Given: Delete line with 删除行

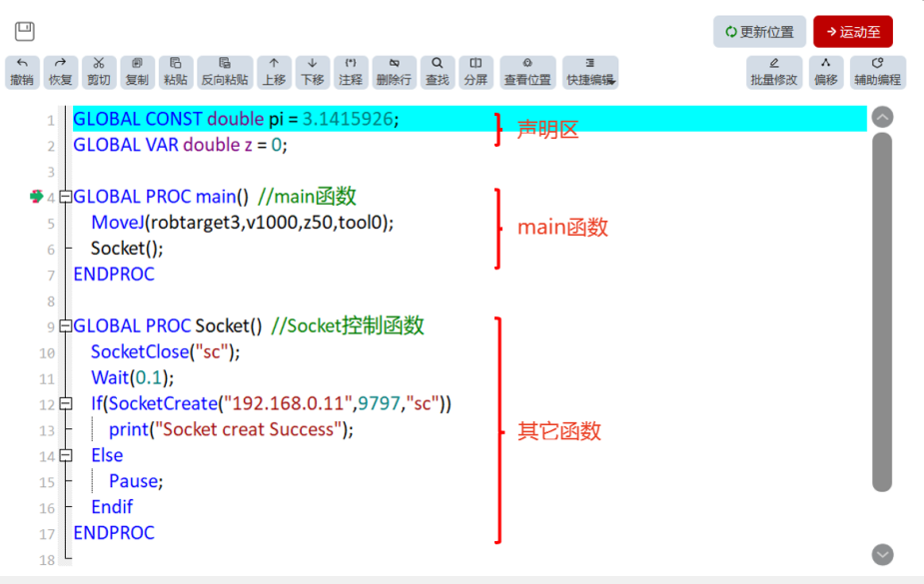Looking at the screenshot, I should click(395, 73).
